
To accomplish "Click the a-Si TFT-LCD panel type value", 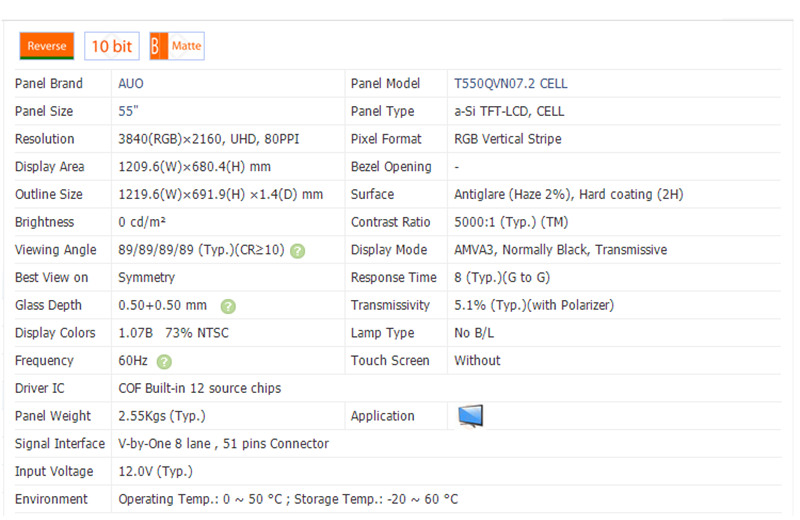I will point(508,112).
